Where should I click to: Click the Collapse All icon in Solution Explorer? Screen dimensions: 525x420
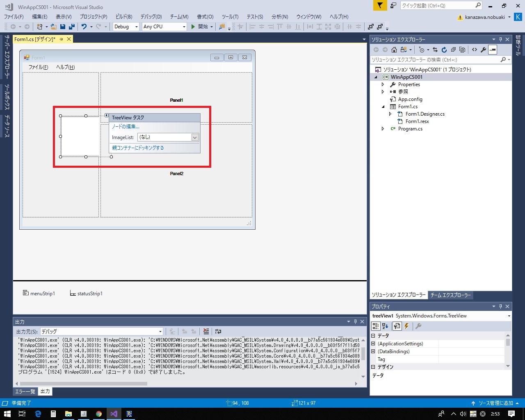point(453,50)
